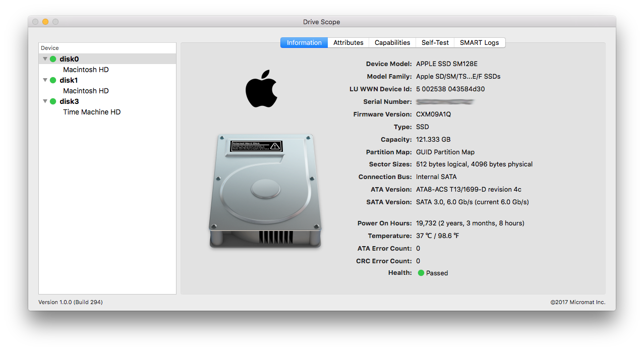Click the internal hard disk drive image
The width and height of the screenshot is (644, 351).
[x=265, y=191]
